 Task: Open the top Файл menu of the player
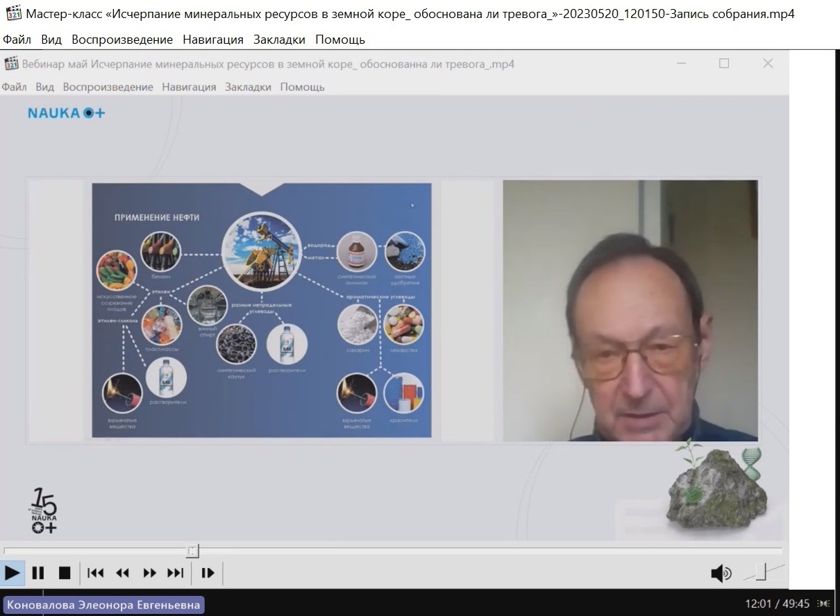pyautogui.click(x=17, y=40)
